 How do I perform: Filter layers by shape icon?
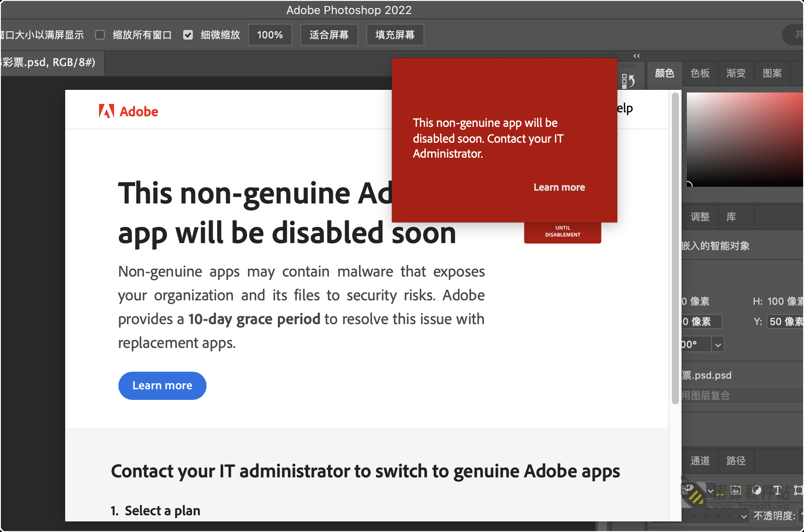point(798,490)
